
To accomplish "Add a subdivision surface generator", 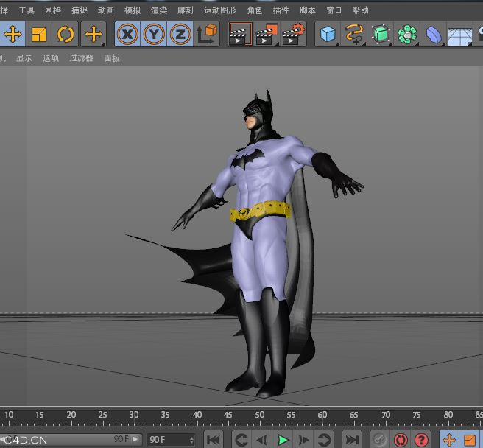I will point(381,34).
